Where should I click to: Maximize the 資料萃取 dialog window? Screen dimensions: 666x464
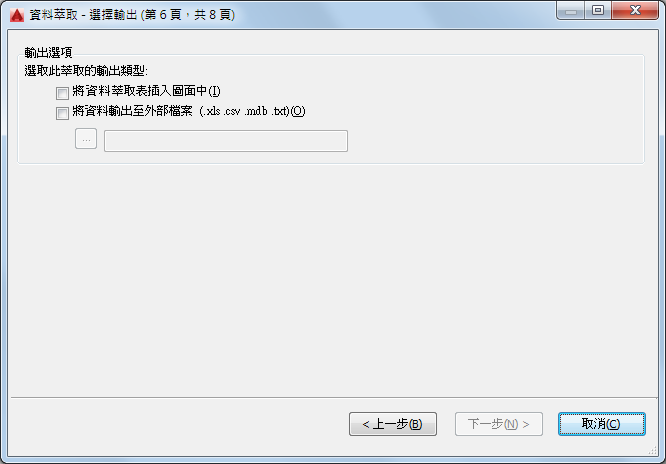(x=598, y=10)
